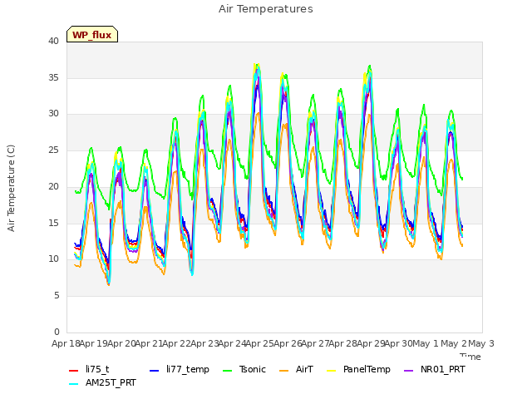Toggle the AirT legend entry
This screenshot has height=399, width=532.
pos(296,369)
